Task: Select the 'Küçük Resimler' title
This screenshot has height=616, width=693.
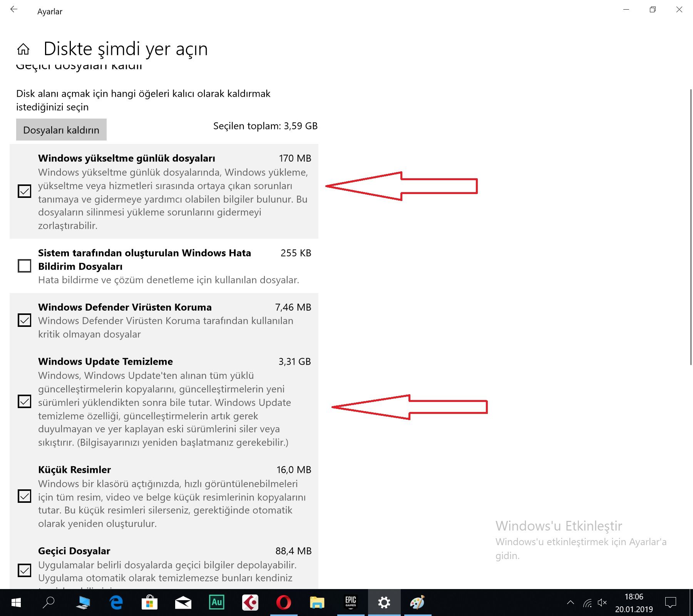Action: [x=74, y=470]
